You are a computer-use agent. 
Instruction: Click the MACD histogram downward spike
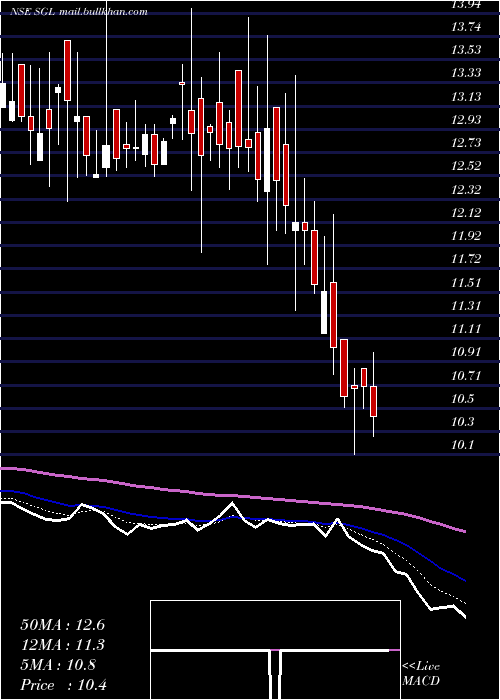[x=275, y=675]
